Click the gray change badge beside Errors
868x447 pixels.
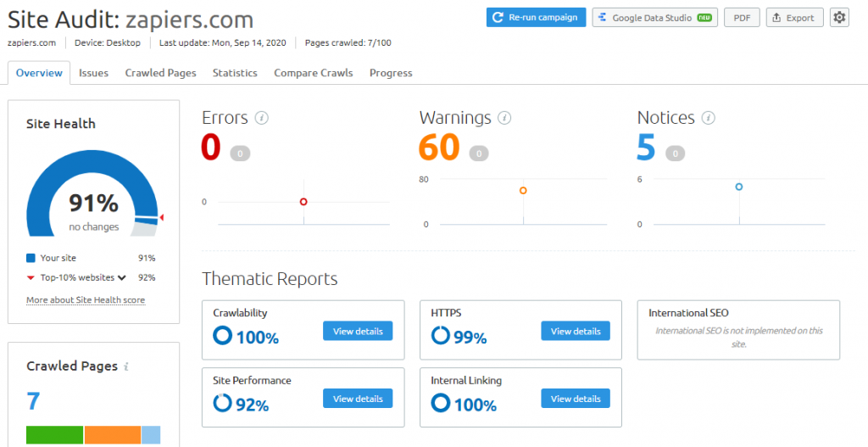[240, 154]
